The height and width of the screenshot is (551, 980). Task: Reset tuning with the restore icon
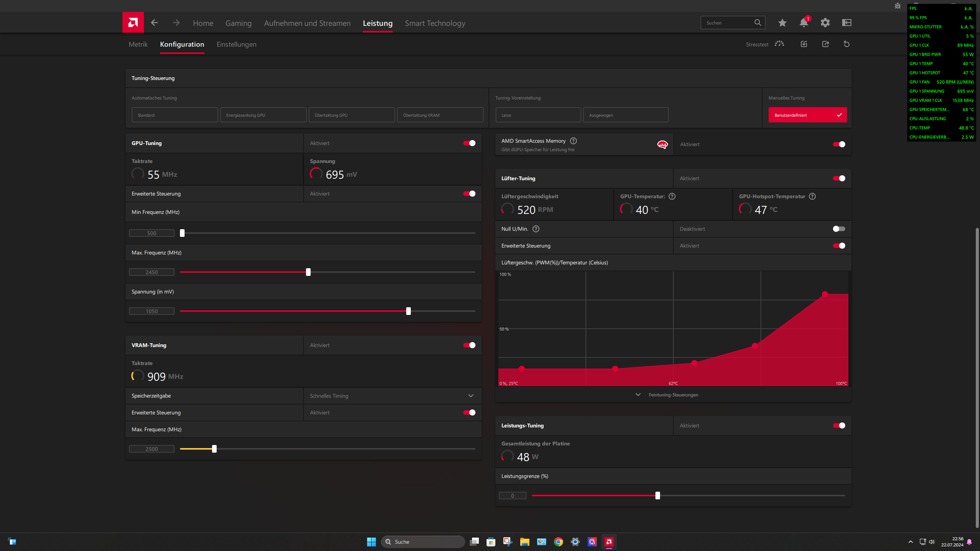pos(846,44)
